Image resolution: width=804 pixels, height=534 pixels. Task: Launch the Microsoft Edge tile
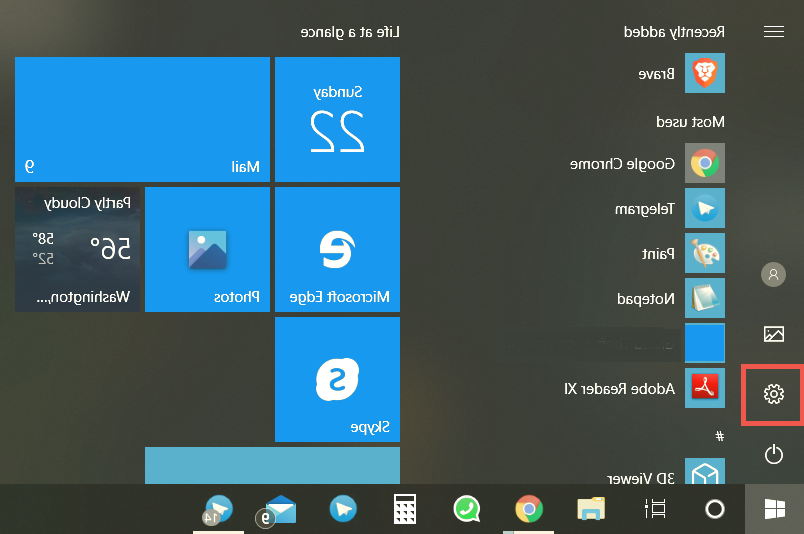(337, 249)
